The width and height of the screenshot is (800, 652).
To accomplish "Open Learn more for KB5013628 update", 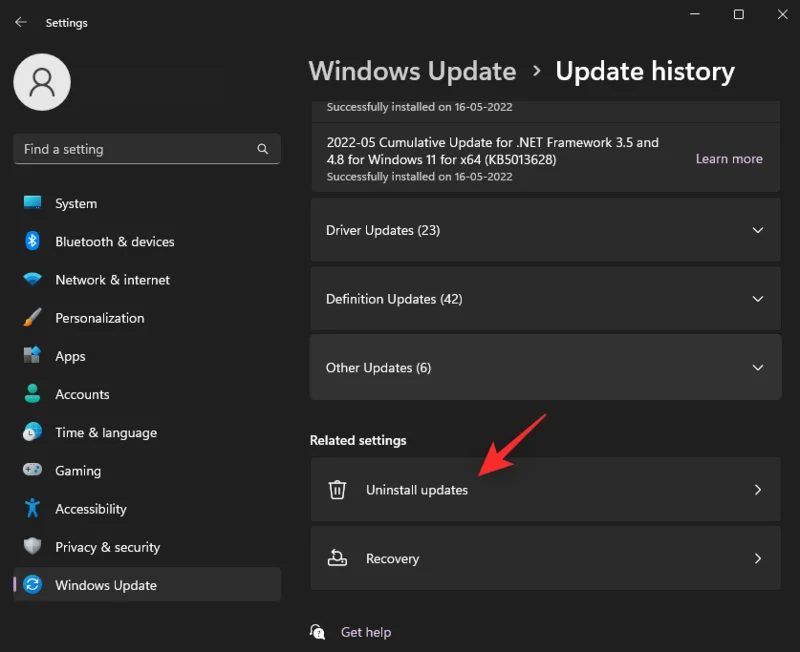I will [x=729, y=158].
